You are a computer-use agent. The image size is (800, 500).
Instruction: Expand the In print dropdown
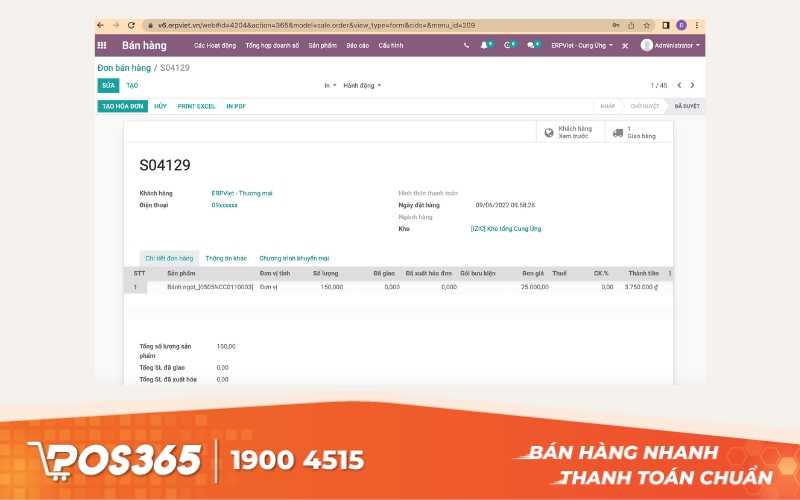pyautogui.click(x=330, y=85)
